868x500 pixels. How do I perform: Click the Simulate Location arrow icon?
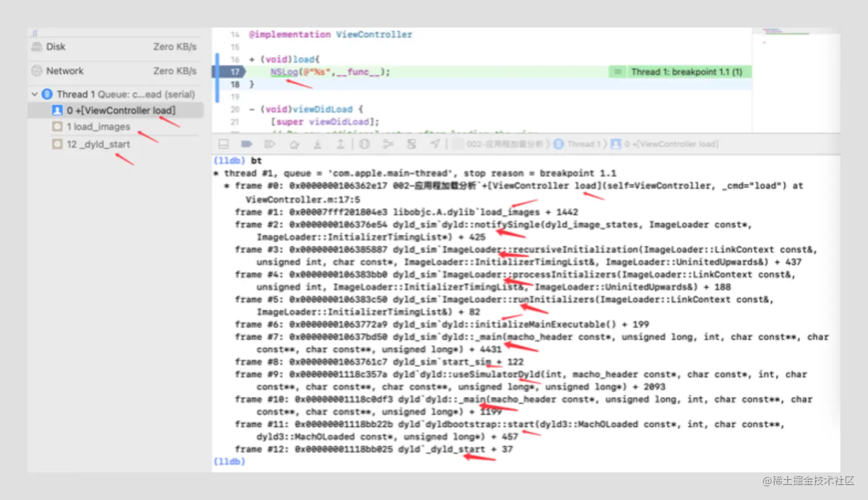tap(435, 144)
